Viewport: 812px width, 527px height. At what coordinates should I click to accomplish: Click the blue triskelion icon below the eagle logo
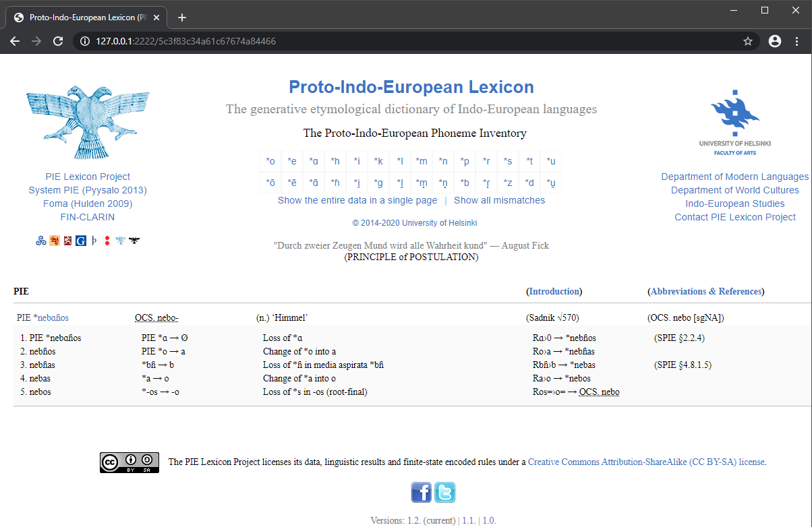tap(40, 241)
